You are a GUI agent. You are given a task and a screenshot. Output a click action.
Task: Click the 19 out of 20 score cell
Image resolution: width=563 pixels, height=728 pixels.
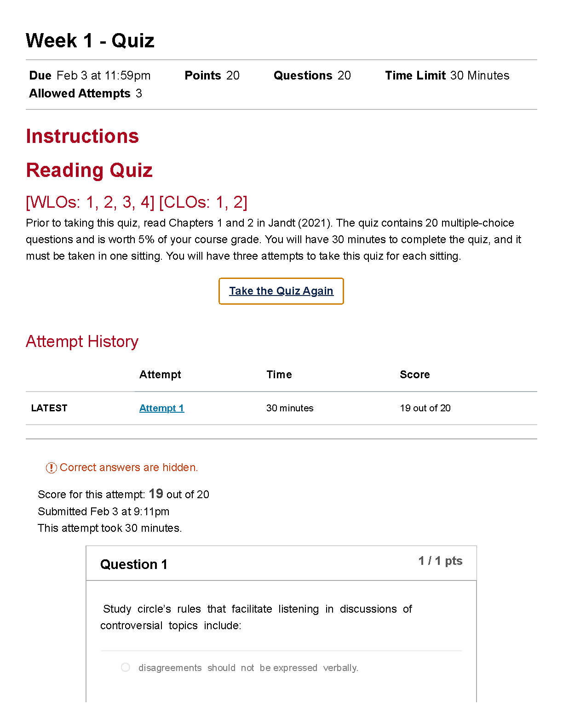pos(425,408)
